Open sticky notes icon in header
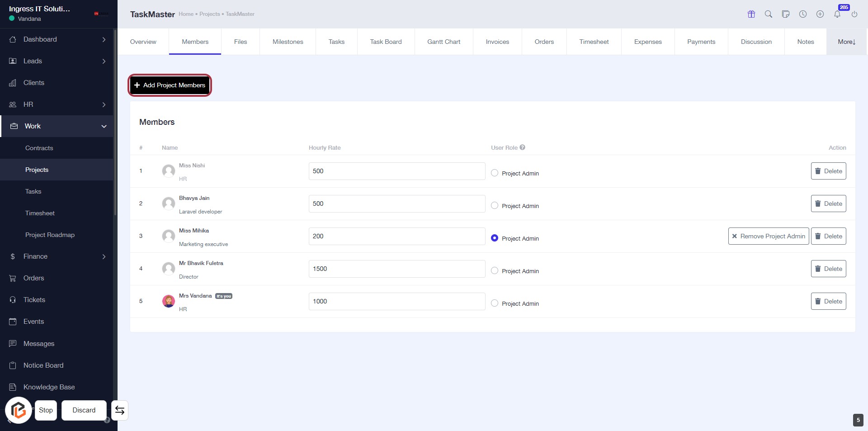This screenshot has width=868, height=431. 786,14
